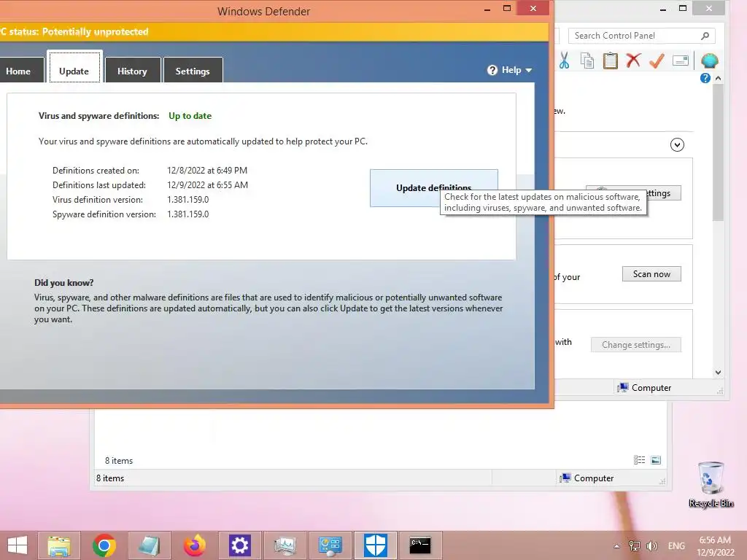Minimize the Windows Defender window
The width and height of the screenshot is (747, 560).
(x=487, y=9)
